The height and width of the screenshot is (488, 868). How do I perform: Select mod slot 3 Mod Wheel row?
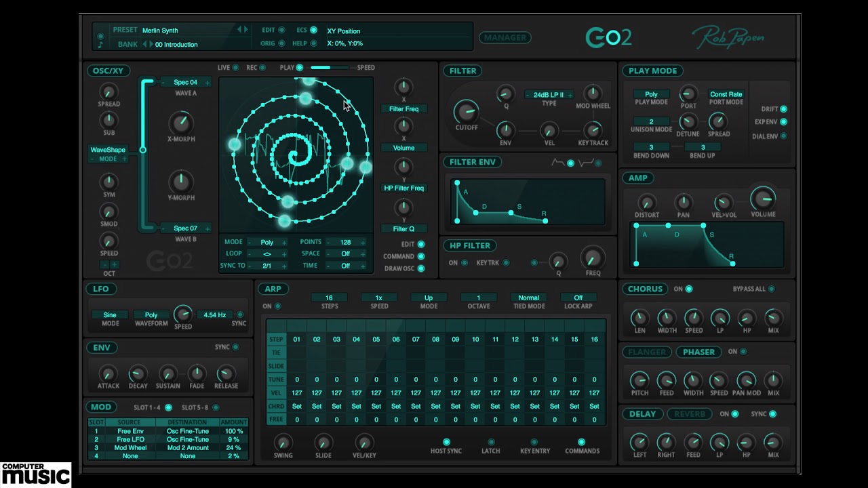pyautogui.click(x=168, y=447)
